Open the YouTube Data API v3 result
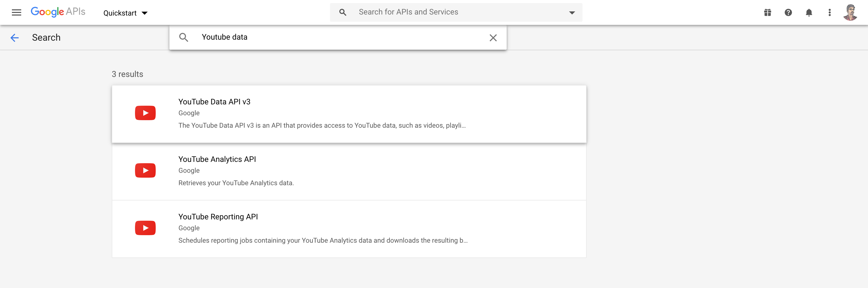 [x=349, y=114]
